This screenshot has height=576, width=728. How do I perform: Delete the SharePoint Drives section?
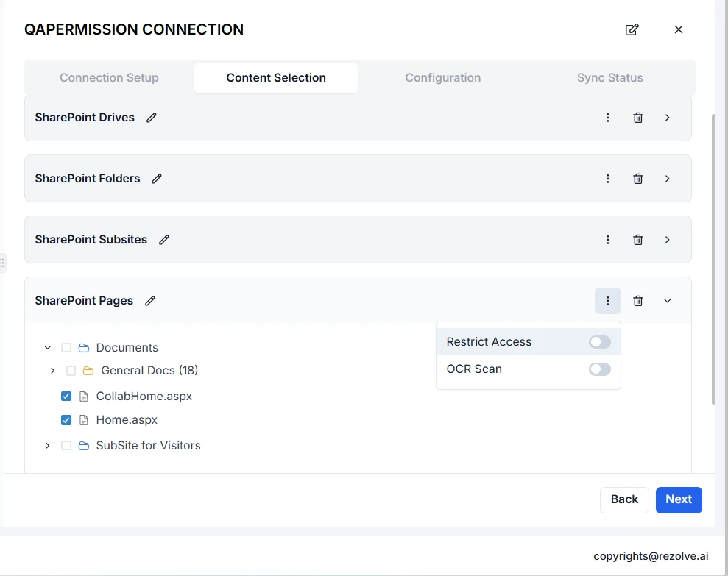click(x=638, y=118)
